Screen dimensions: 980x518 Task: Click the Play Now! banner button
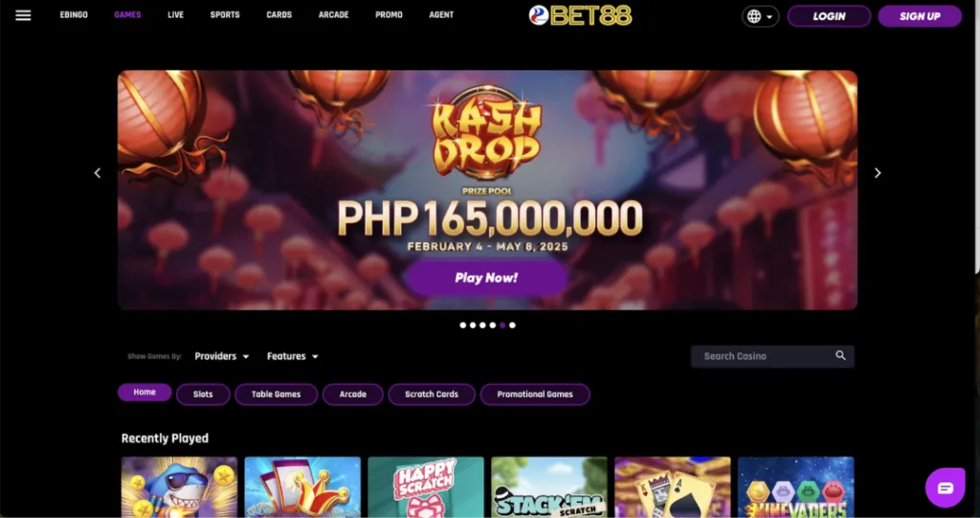[x=486, y=278]
